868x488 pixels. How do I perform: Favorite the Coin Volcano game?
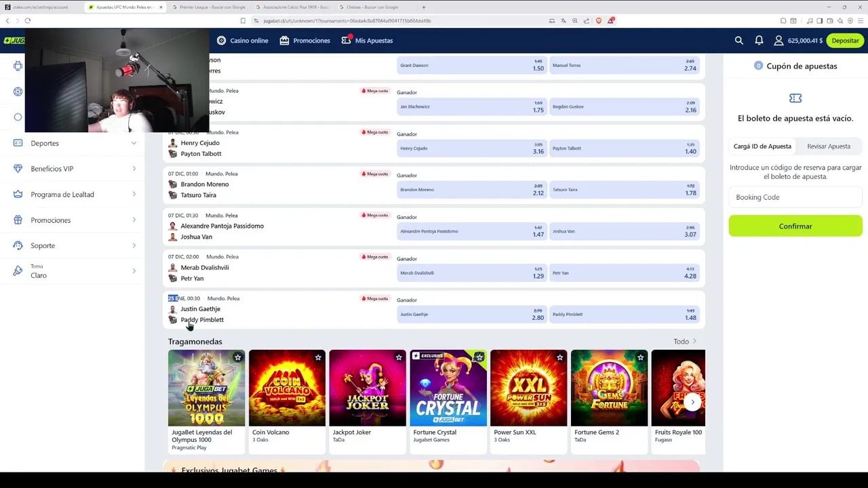coord(318,357)
